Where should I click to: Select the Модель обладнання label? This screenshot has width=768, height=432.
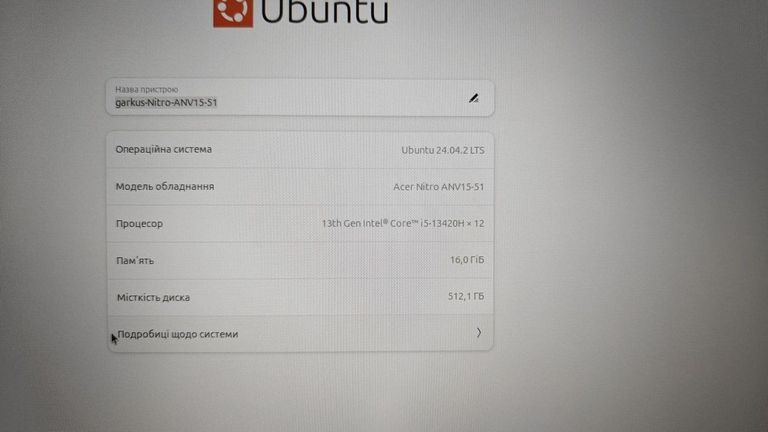(165, 187)
